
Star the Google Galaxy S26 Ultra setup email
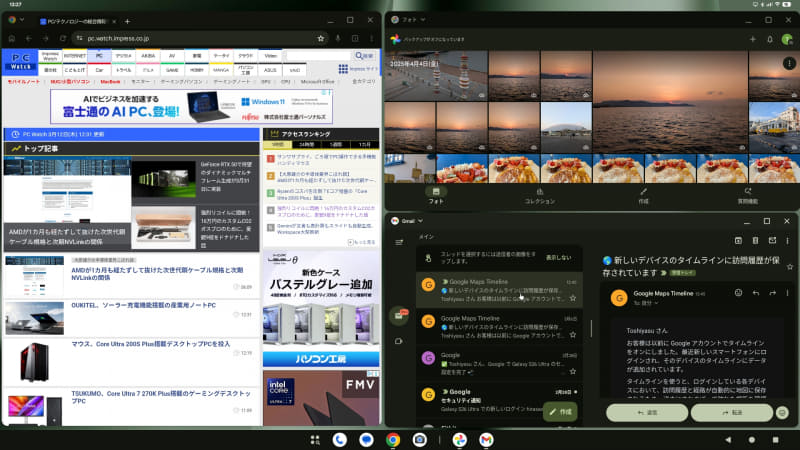coord(573,372)
